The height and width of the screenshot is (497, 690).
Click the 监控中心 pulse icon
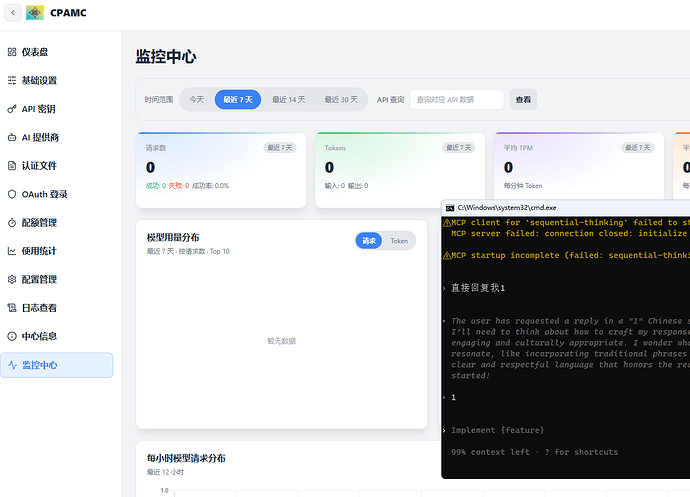click(12, 365)
